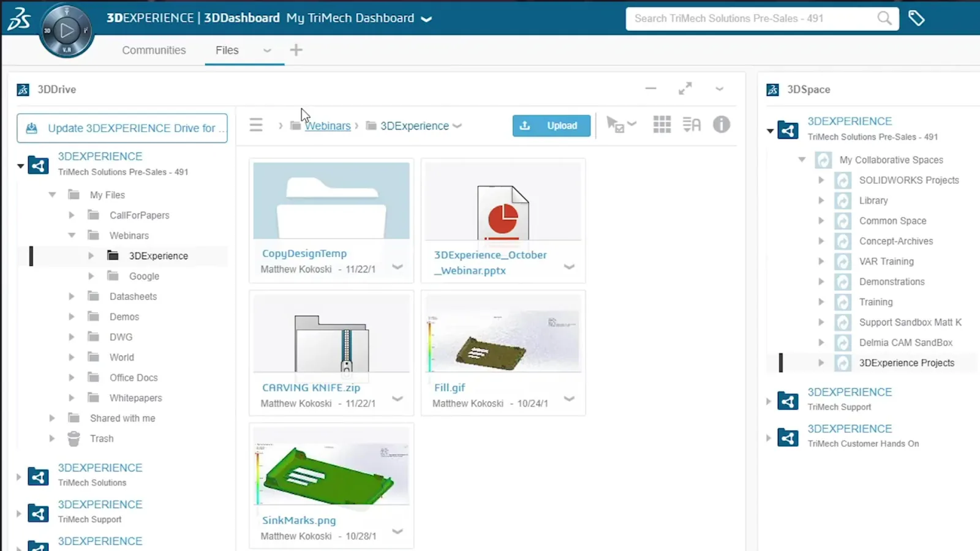Open the tags icon beside search

[x=916, y=18]
